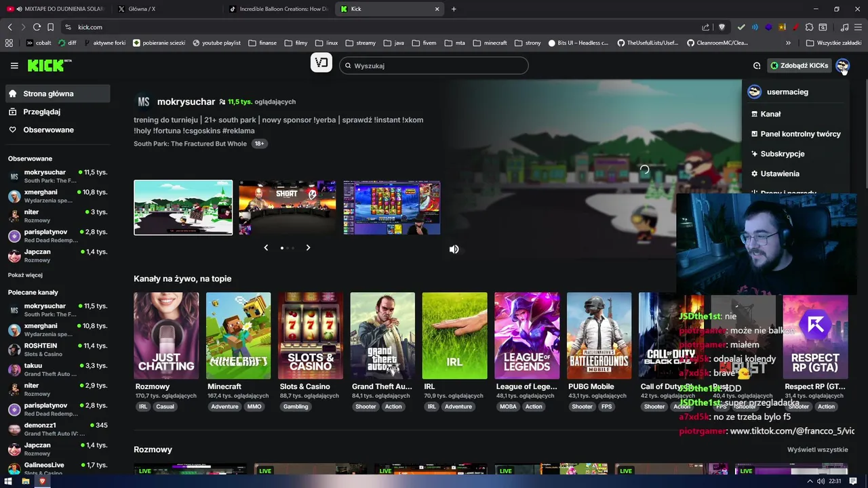Open browser main menu icon
This screenshot has height=488, width=868.
[859, 27]
